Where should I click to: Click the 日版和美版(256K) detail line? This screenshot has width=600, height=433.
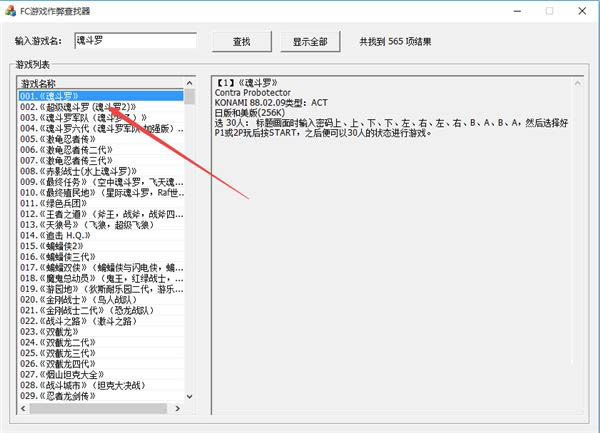click(x=250, y=113)
